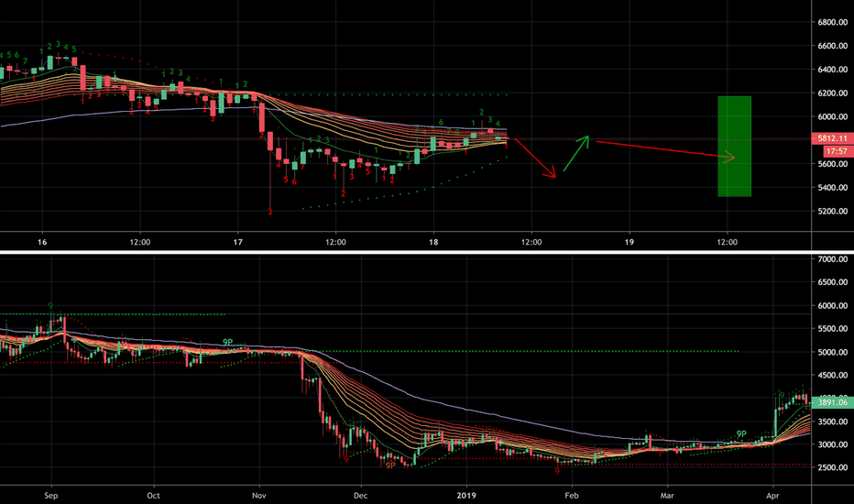This screenshot has height=504, width=854.
Task: Click the Dec label on the lower time axis
Action: click(360, 495)
